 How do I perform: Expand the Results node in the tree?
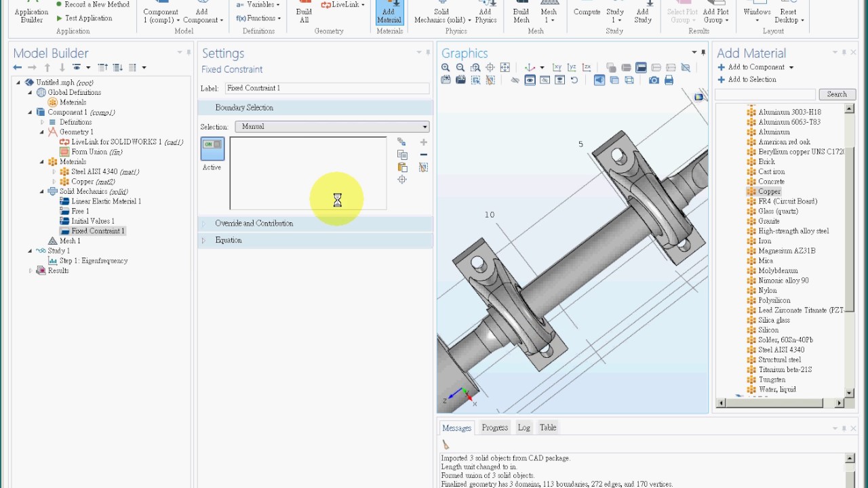(x=31, y=270)
